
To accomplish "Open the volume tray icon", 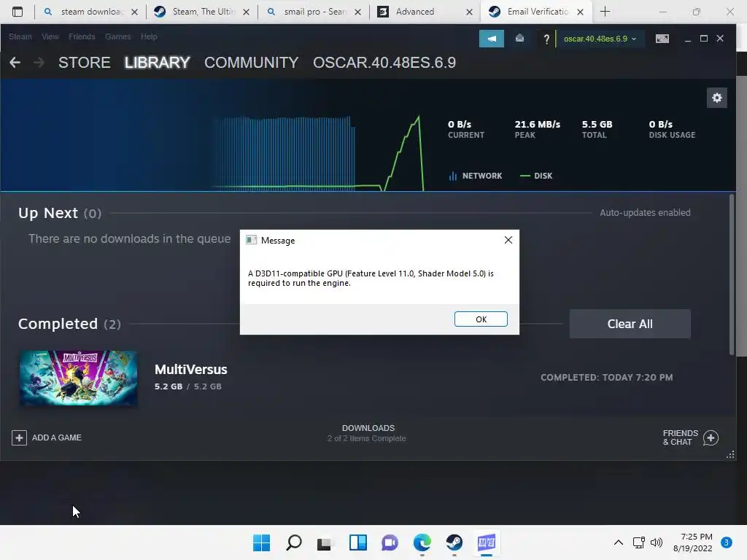I will click(657, 542).
